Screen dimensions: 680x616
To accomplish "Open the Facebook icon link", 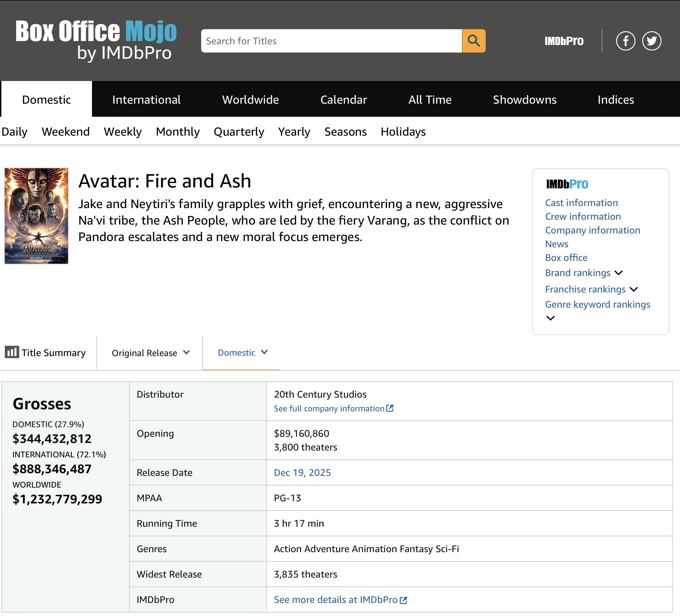I will (625, 41).
